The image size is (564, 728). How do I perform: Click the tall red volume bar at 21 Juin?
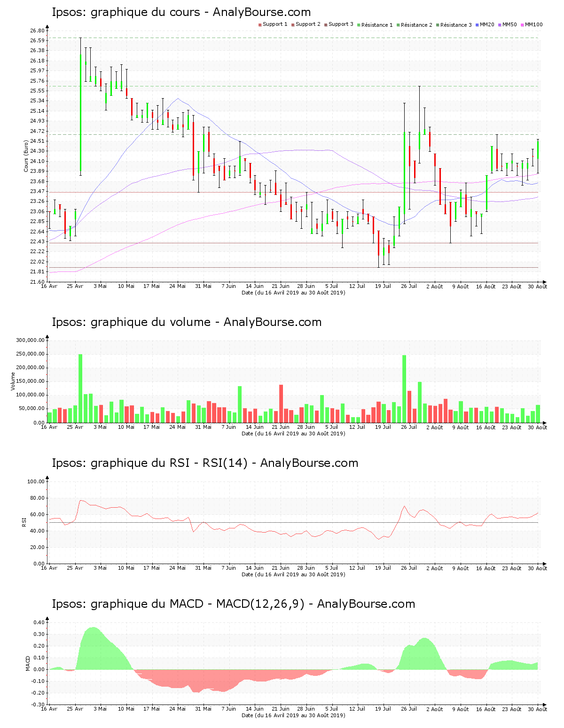click(x=281, y=404)
